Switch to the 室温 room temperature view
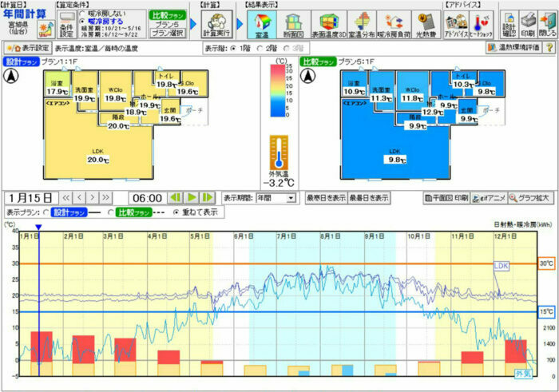This screenshot has width=559, height=392. coord(261,24)
